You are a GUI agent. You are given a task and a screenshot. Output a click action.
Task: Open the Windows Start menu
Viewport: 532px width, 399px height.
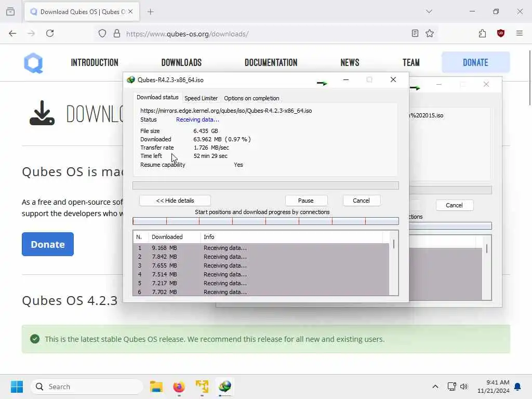17,387
